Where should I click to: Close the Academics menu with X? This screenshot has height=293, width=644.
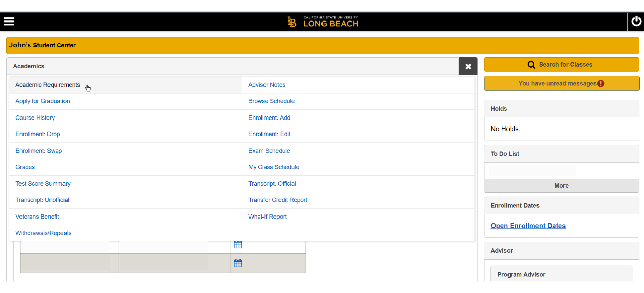468,67
